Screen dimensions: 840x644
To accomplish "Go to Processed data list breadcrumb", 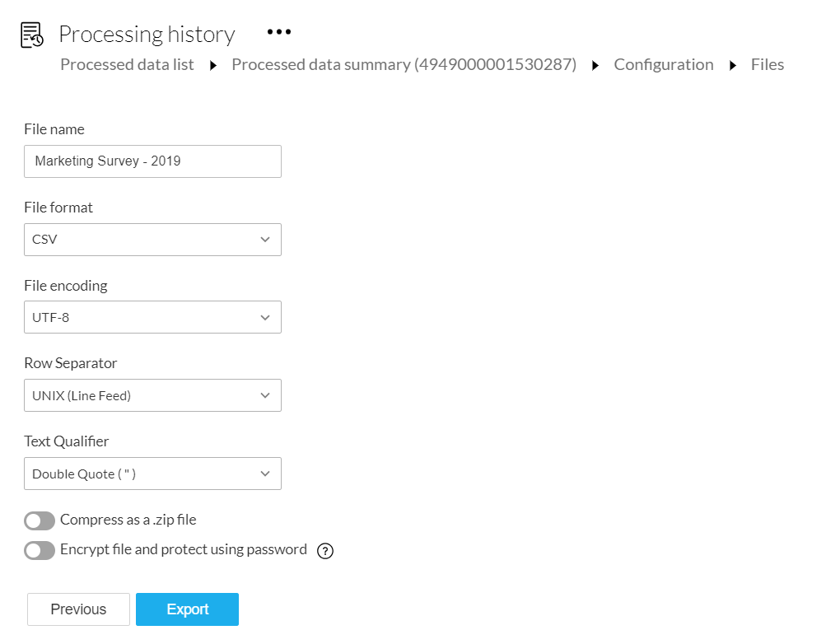I will click(127, 65).
